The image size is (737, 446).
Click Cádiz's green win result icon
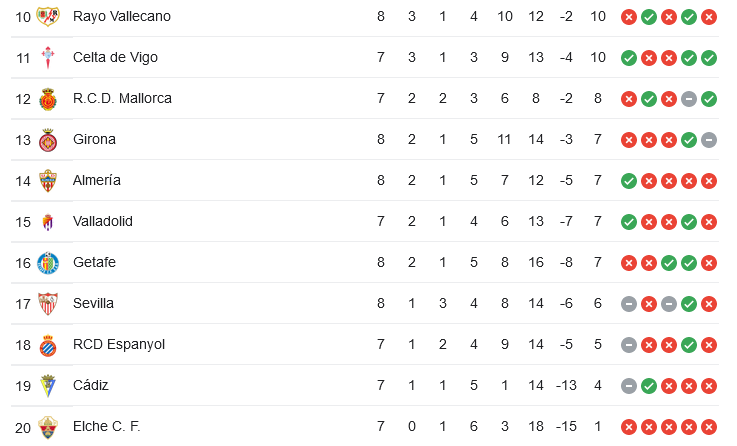649,386
